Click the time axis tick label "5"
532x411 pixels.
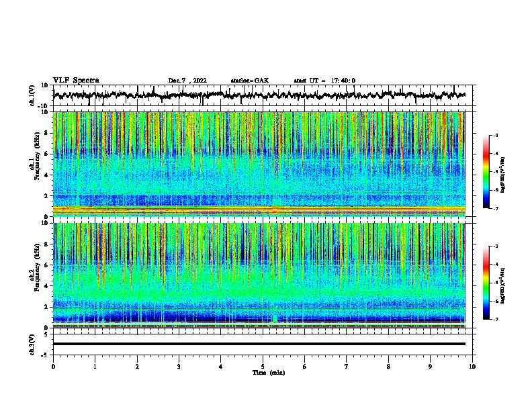pyautogui.click(x=263, y=367)
